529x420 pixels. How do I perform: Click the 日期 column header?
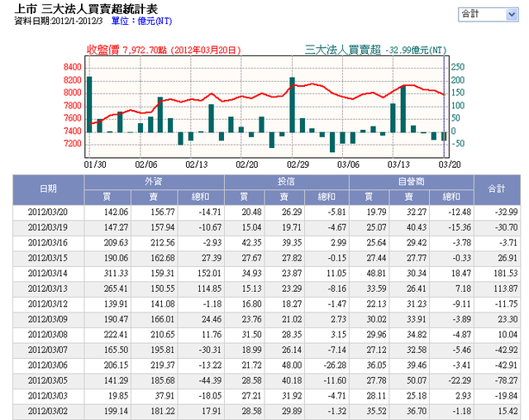click(x=48, y=189)
